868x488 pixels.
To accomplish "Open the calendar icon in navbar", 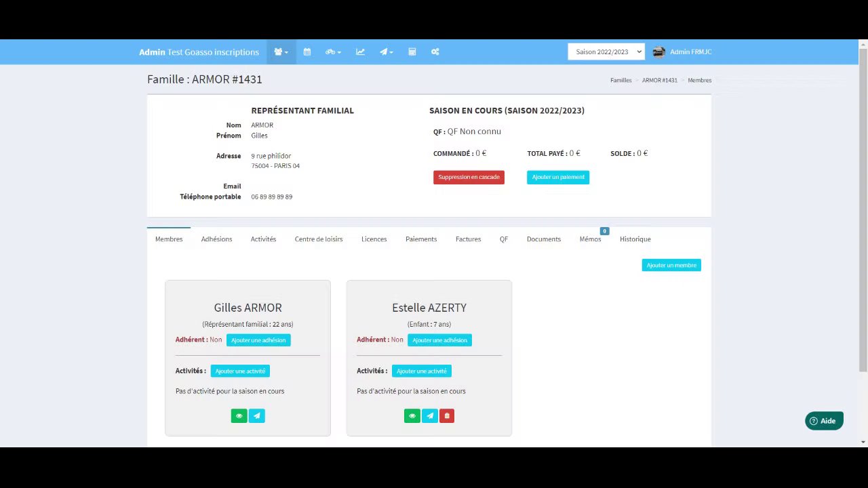I will pyautogui.click(x=307, y=52).
